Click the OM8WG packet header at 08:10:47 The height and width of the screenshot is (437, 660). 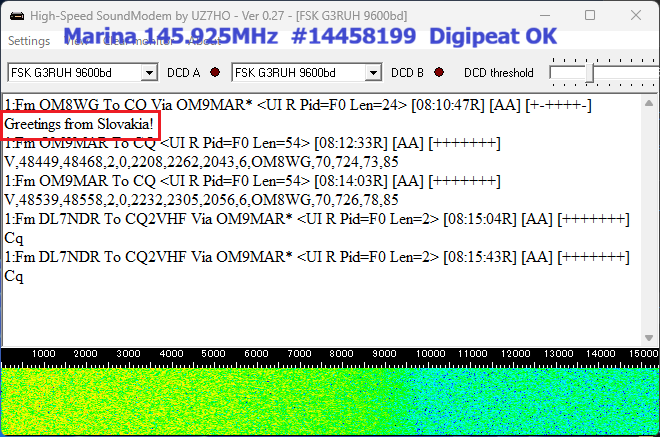tap(298, 105)
